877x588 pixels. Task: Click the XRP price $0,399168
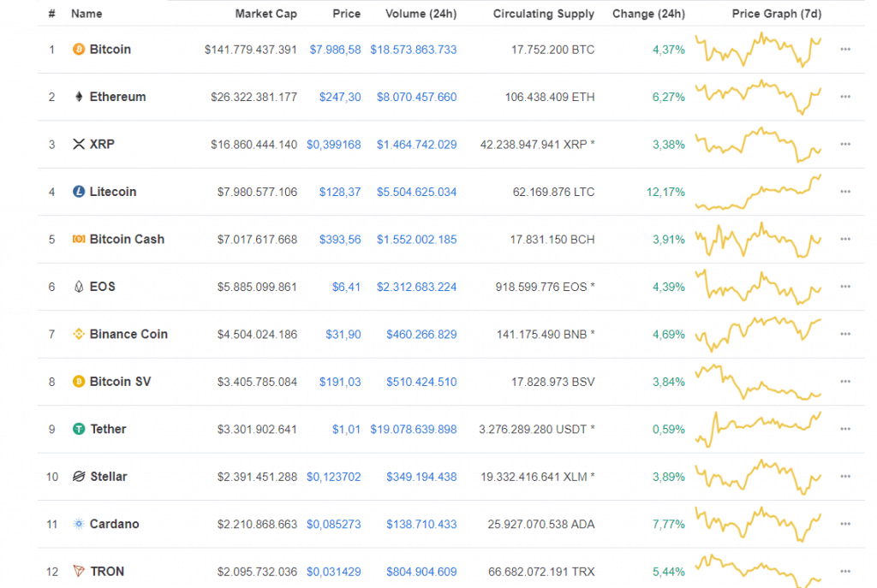tap(333, 145)
